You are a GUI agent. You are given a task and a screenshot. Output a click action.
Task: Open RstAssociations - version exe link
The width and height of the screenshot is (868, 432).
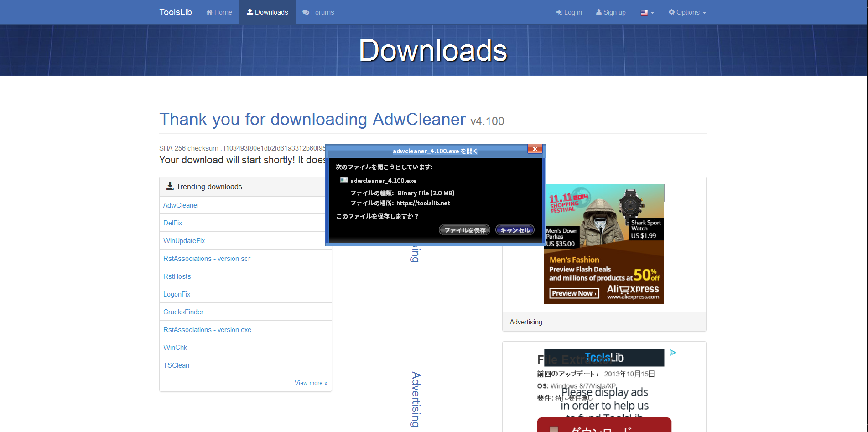207,330
